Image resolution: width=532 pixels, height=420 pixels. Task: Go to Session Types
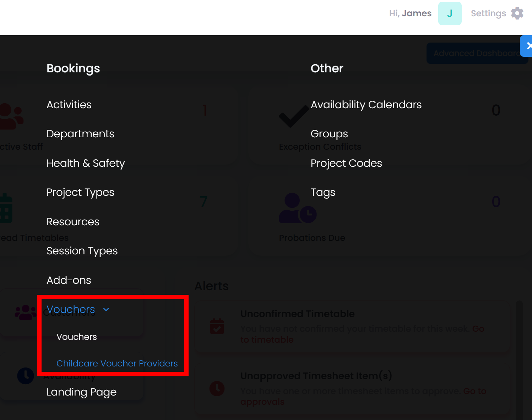coord(82,251)
